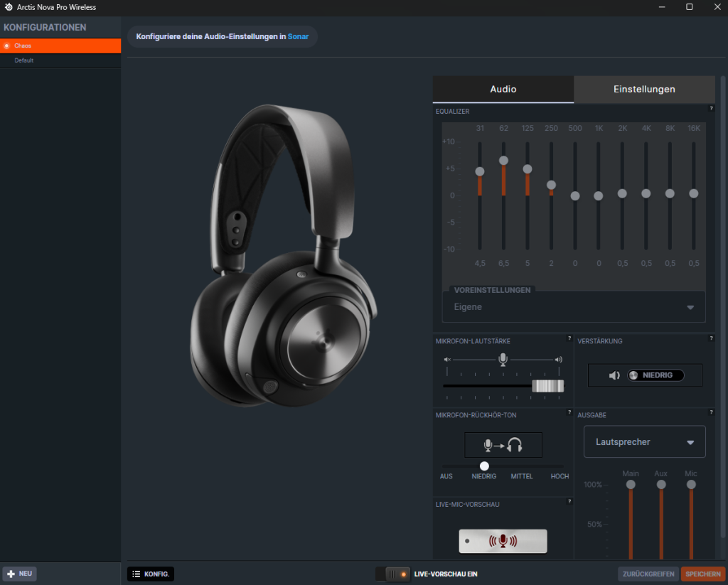The height and width of the screenshot is (585, 728).
Task: Click the 62 Hz equalizer slider handle
Action: tap(503, 161)
